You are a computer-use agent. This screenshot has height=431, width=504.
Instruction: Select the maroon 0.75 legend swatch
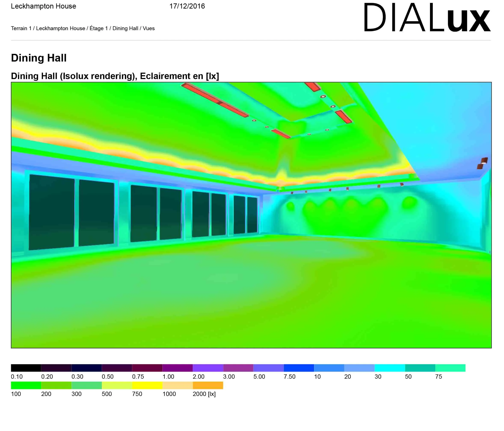pyautogui.click(x=147, y=368)
